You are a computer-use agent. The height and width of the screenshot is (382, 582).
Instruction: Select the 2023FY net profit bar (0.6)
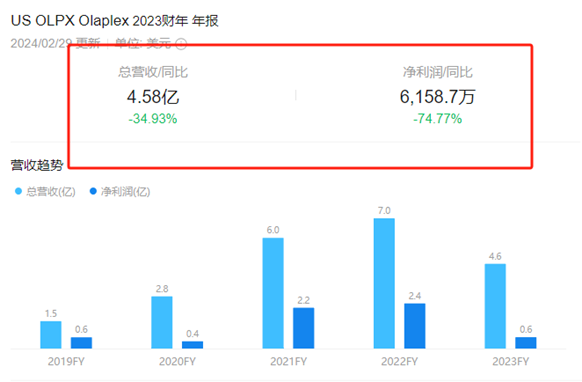pyautogui.click(x=526, y=343)
